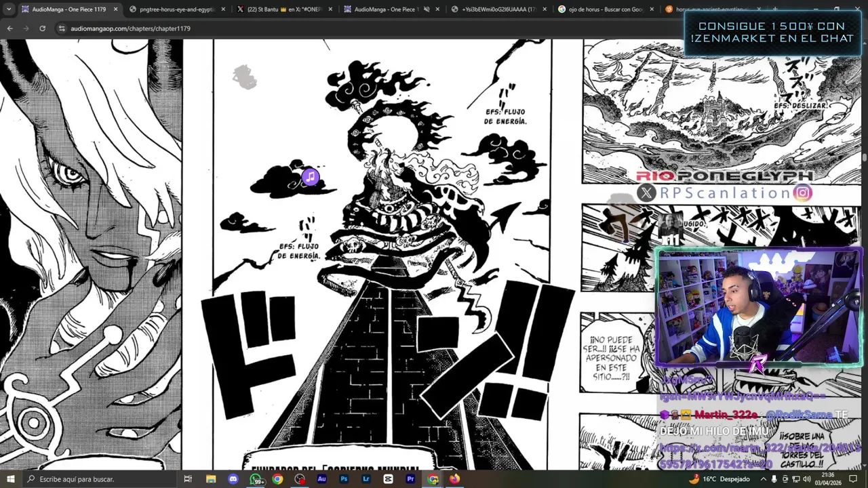Click the center manga page panel

(x=382, y=254)
